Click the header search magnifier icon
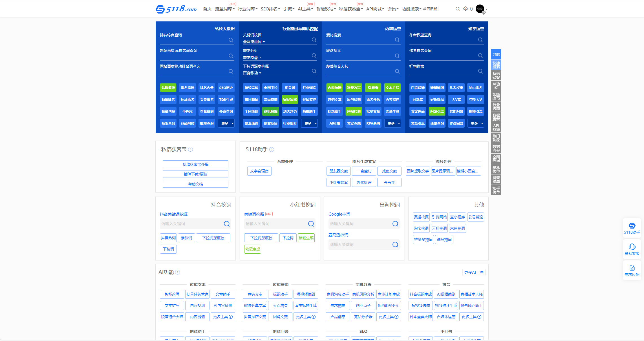Viewport: 644px width, 341px height. pyautogui.click(x=457, y=9)
